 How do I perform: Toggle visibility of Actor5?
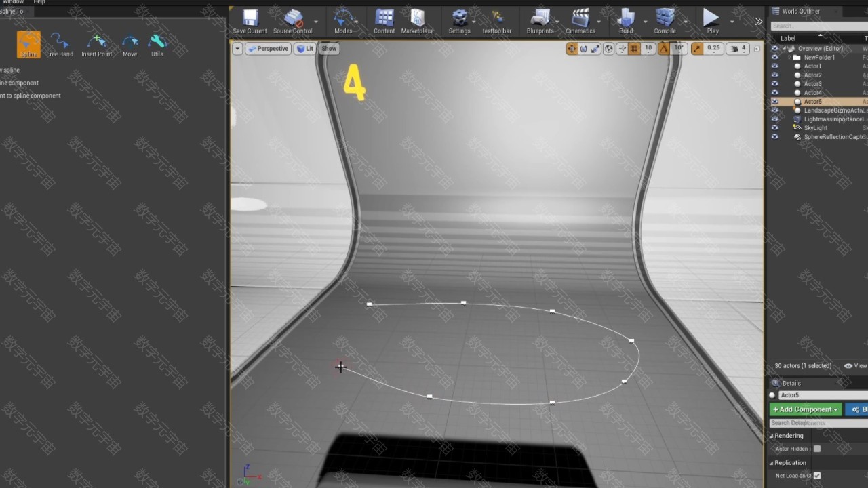tap(775, 102)
